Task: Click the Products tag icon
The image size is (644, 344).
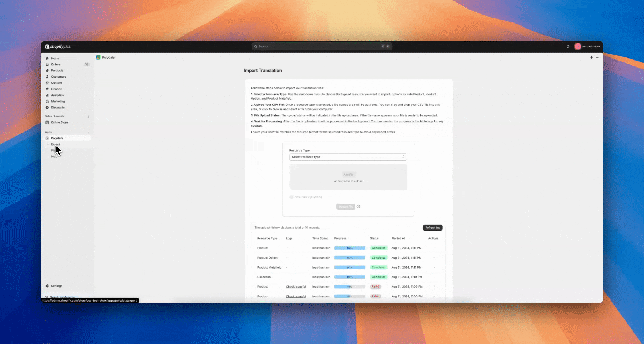Action: (x=47, y=70)
